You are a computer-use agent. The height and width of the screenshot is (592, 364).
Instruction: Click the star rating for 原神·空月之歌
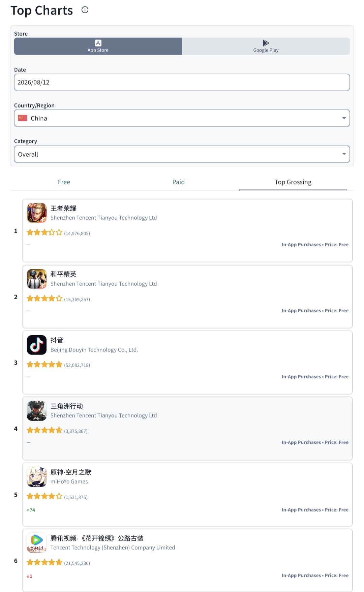pyautogui.click(x=44, y=496)
